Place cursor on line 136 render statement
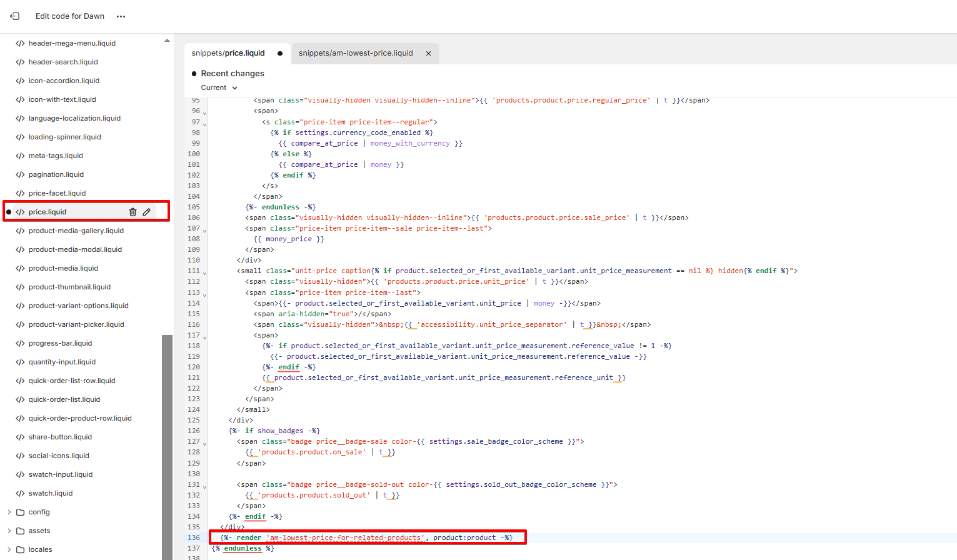 tap(366, 537)
